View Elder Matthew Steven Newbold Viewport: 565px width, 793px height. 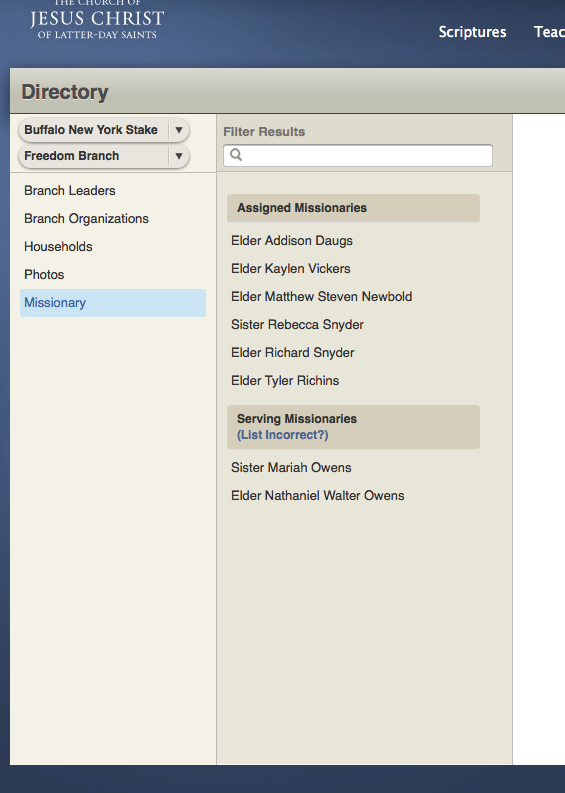coord(321,296)
